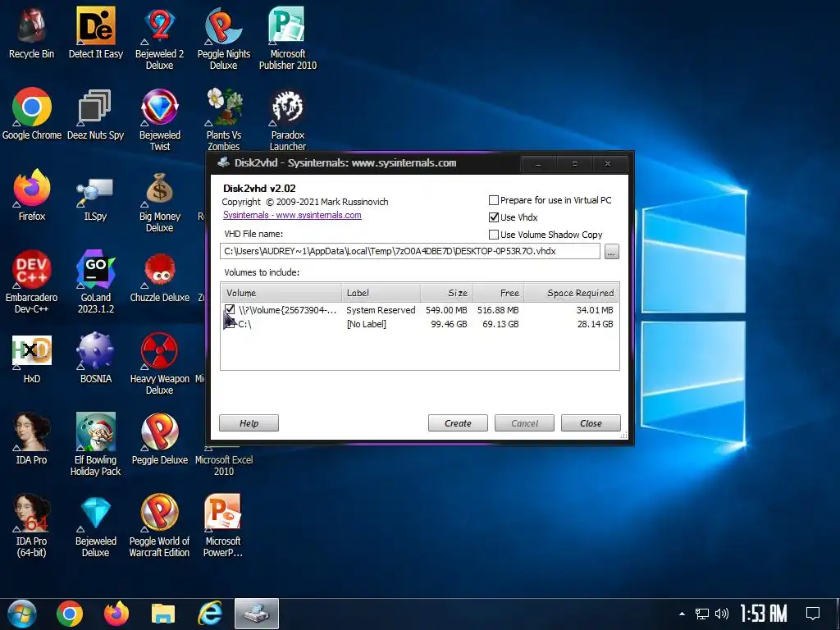Select the Google Chrome desktop icon
Screen dimensions: 840x630
coord(32,115)
